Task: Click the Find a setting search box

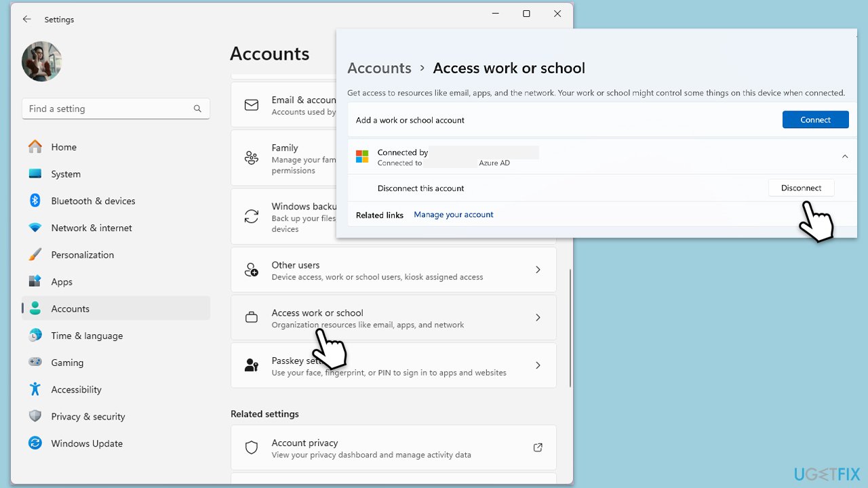Action: pos(108,108)
